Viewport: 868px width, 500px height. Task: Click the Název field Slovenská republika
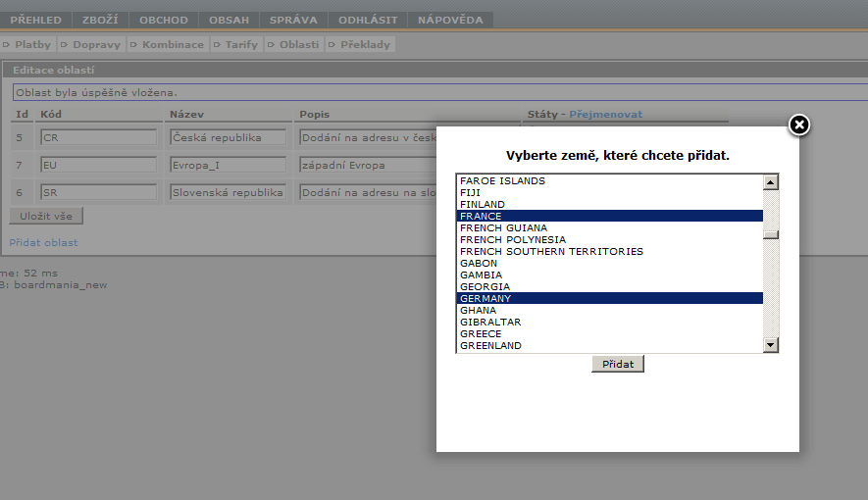229,192
